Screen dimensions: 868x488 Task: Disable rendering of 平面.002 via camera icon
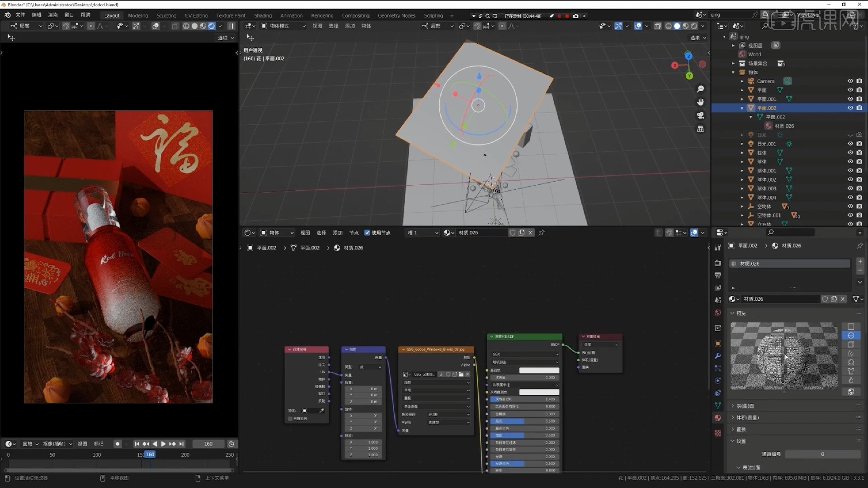click(859, 108)
